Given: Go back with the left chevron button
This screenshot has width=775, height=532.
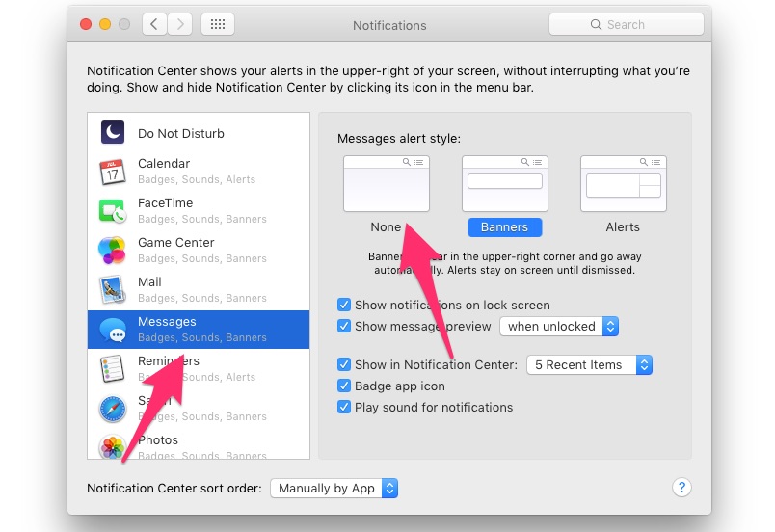Looking at the screenshot, I should pos(154,25).
